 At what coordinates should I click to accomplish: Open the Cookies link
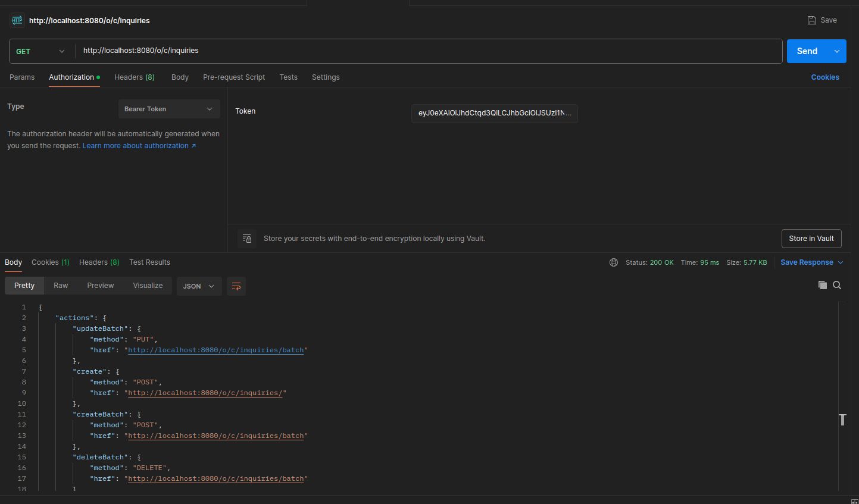pyautogui.click(x=825, y=77)
